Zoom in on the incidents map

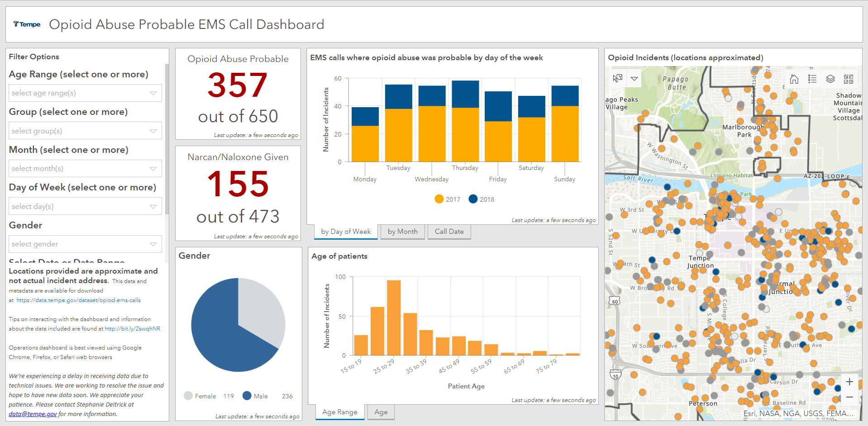pos(849,382)
